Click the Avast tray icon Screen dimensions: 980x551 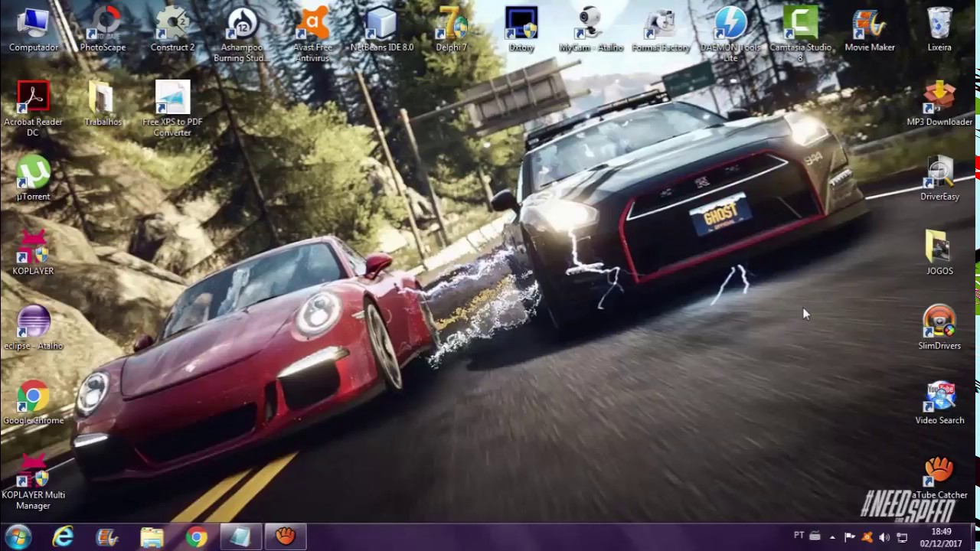(867, 537)
